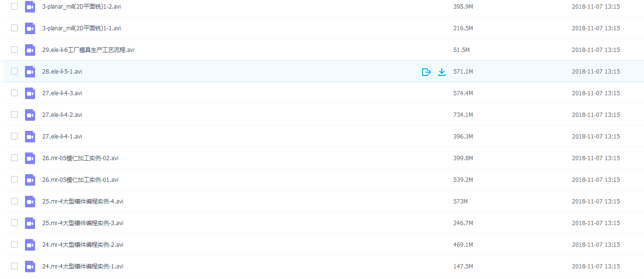
Task: Click the 399.8M file size
Action: (463, 158)
